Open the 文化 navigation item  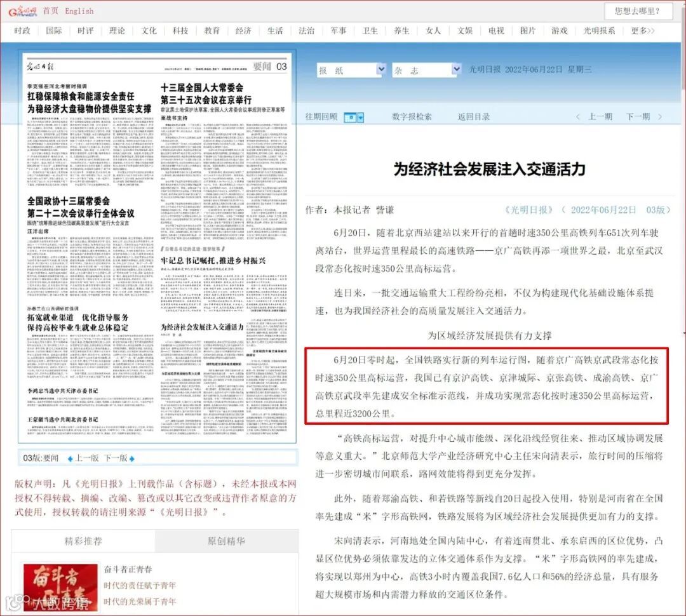point(148,30)
